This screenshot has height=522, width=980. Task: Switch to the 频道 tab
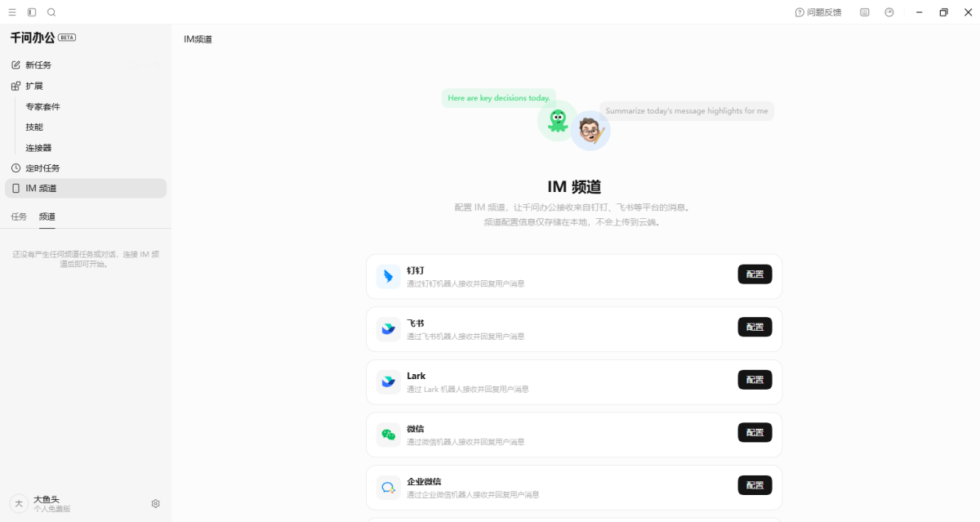[x=47, y=216]
